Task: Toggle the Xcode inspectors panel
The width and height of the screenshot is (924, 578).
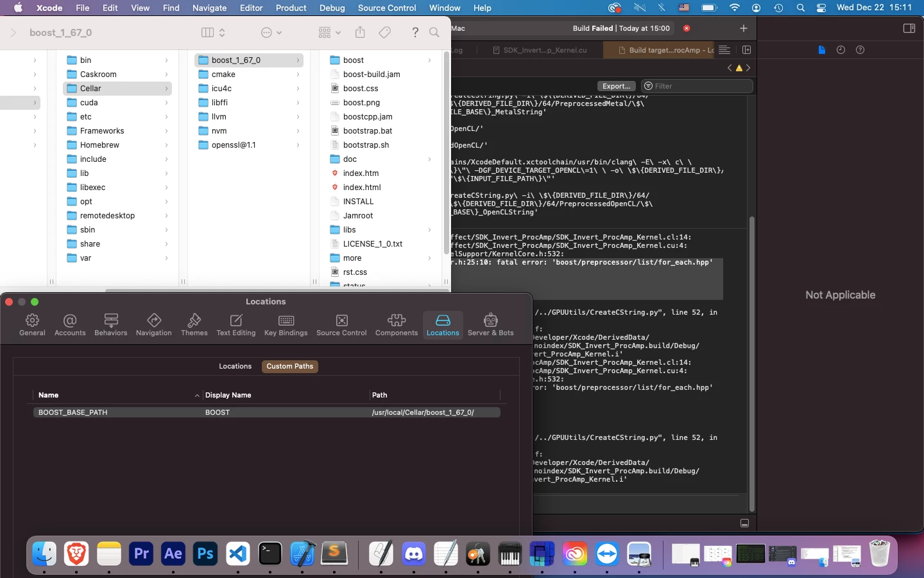Action: [x=909, y=28]
